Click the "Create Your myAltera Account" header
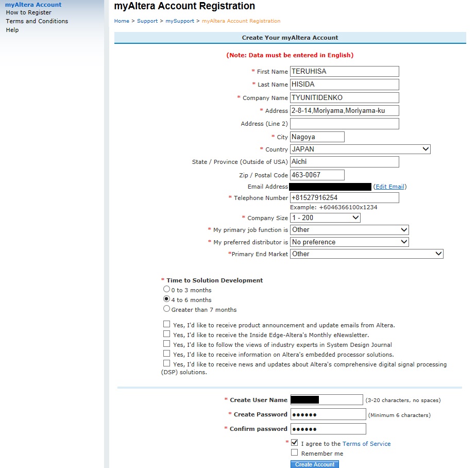 point(290,38)
